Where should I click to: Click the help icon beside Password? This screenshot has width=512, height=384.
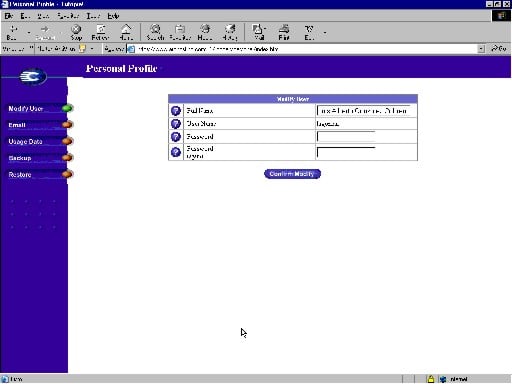point(176,137)
